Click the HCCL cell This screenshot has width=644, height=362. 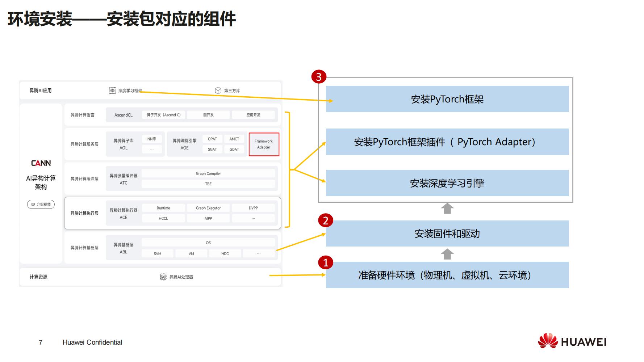163,218
